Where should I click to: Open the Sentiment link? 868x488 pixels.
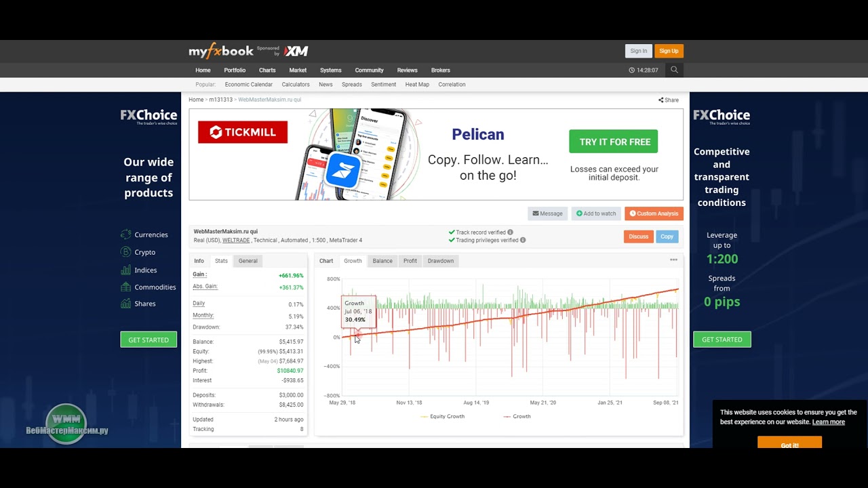tap(383, 85)
